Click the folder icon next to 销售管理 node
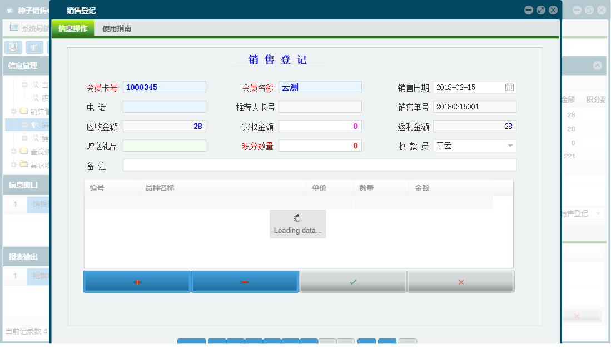 point(23,110)
